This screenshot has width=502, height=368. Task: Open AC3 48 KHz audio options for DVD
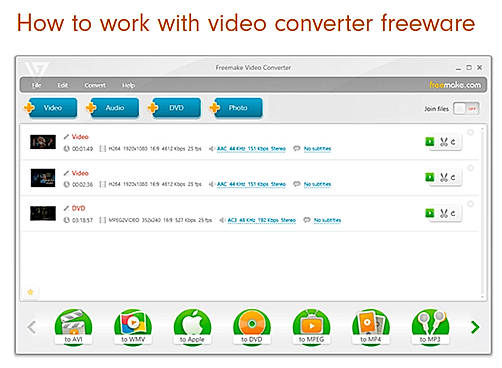[262, 220]
